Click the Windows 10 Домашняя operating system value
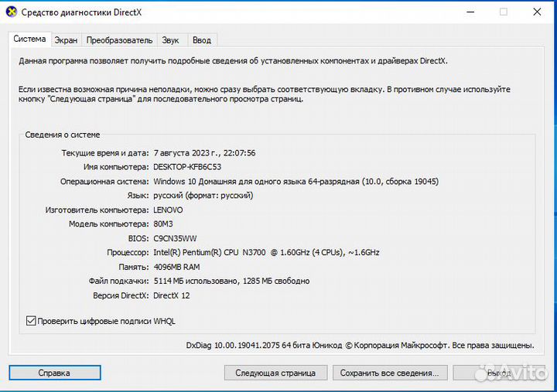 (296, 182)
